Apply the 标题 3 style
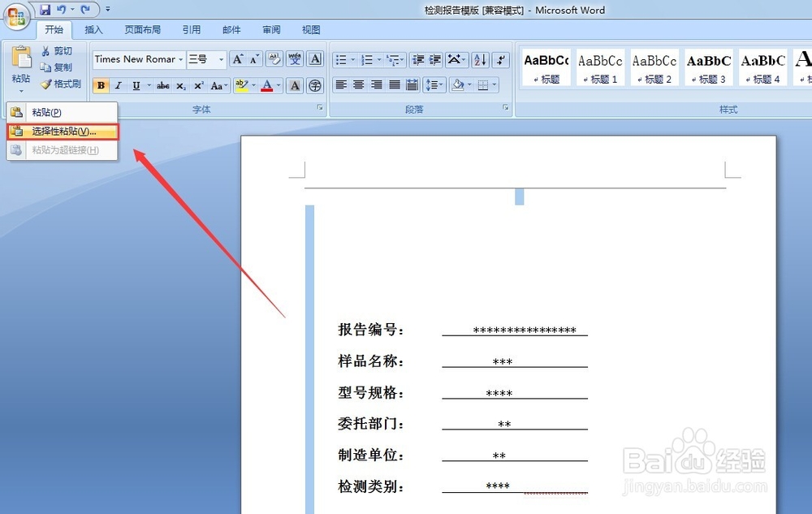812x514 pixels. pos(709,68)
